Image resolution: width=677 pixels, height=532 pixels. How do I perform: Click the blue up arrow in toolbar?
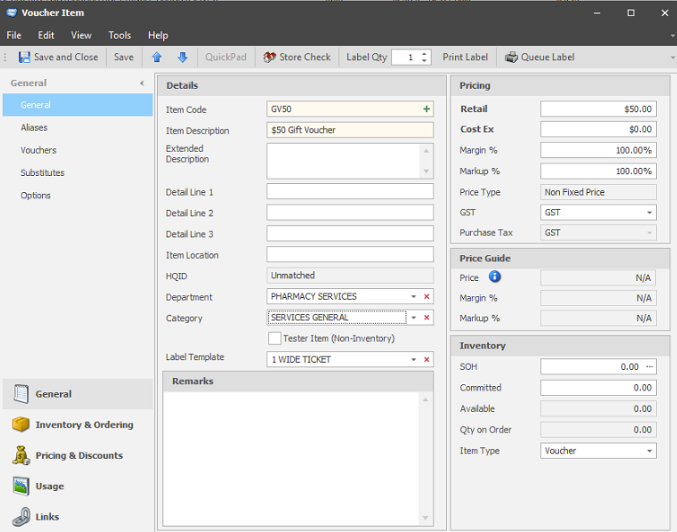click(157, 57)
